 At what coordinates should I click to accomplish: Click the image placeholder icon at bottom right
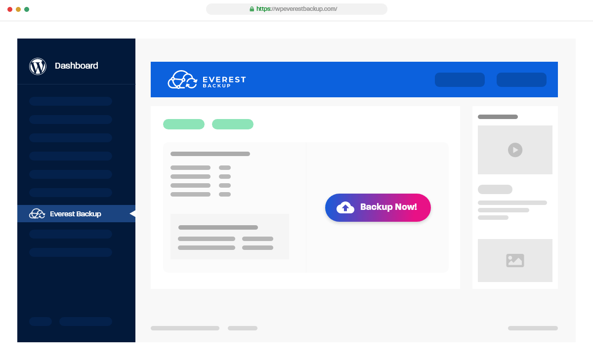tap(515, 260)
